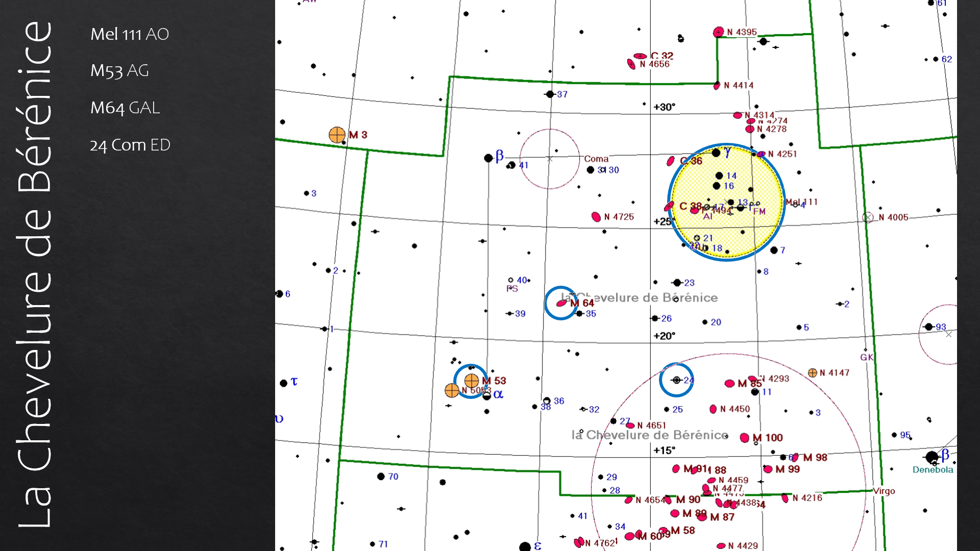Screen dimensions: 980x551
Task: Click the gamma Comae star
Action: (x=716, y=153)
